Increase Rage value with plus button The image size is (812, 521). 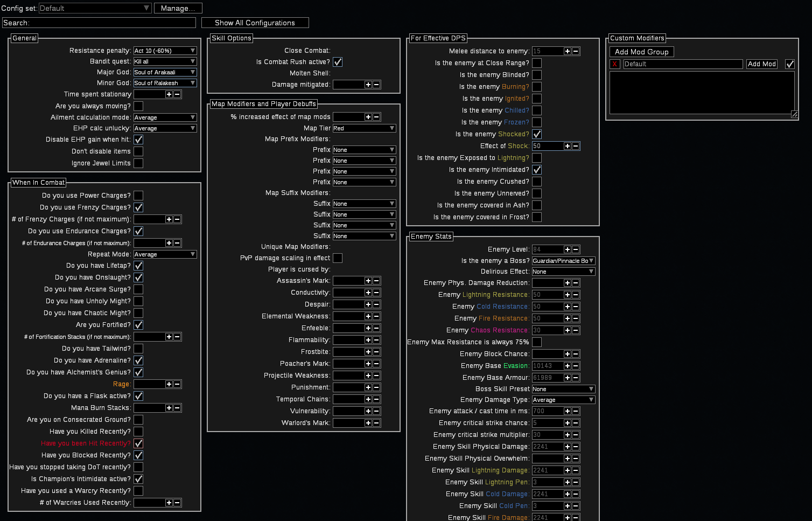tap(169, 384)
